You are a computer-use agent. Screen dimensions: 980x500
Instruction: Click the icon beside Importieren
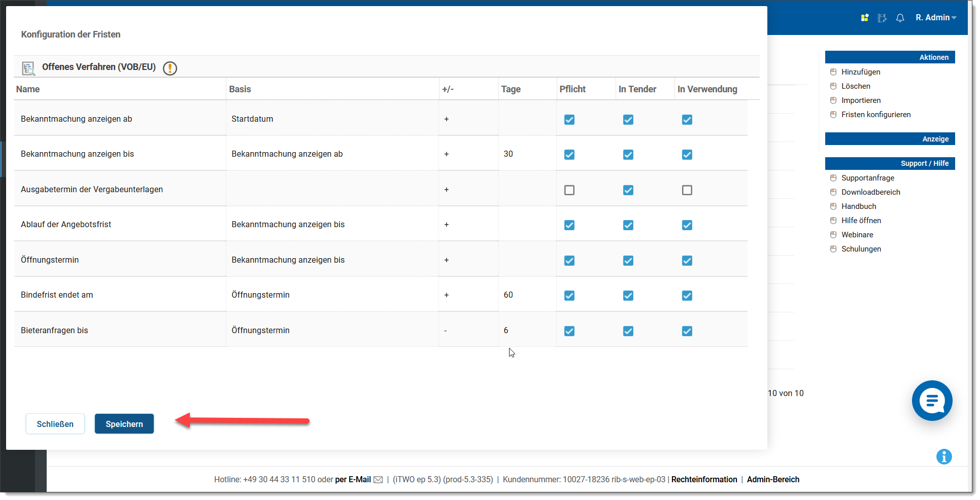pyautogui.click(x=833, y=100)
